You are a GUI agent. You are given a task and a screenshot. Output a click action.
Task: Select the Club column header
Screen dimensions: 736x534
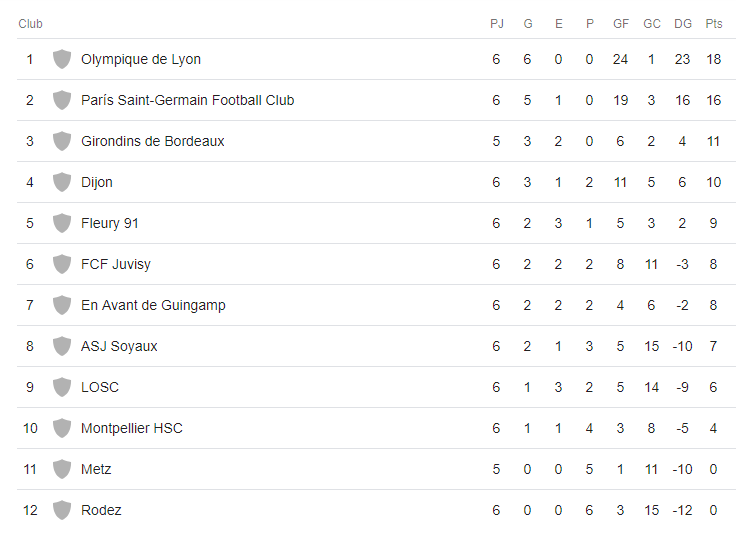[31, 23]
